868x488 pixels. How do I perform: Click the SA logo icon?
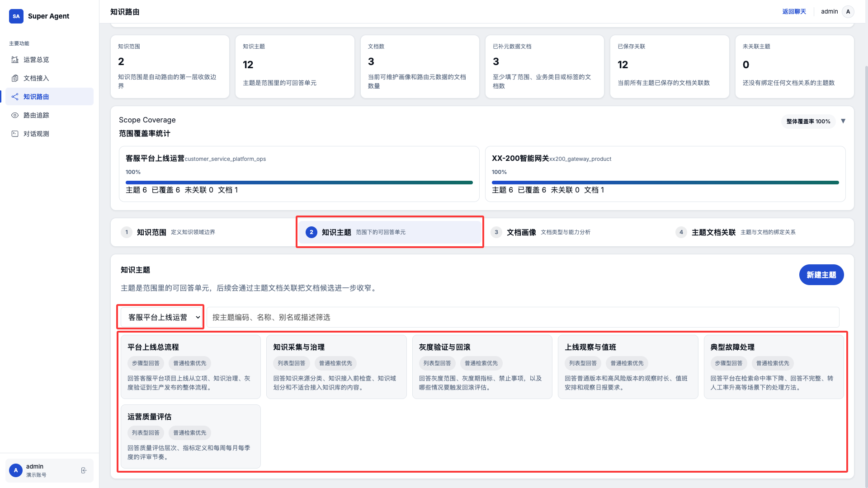[x=16, y=16]
